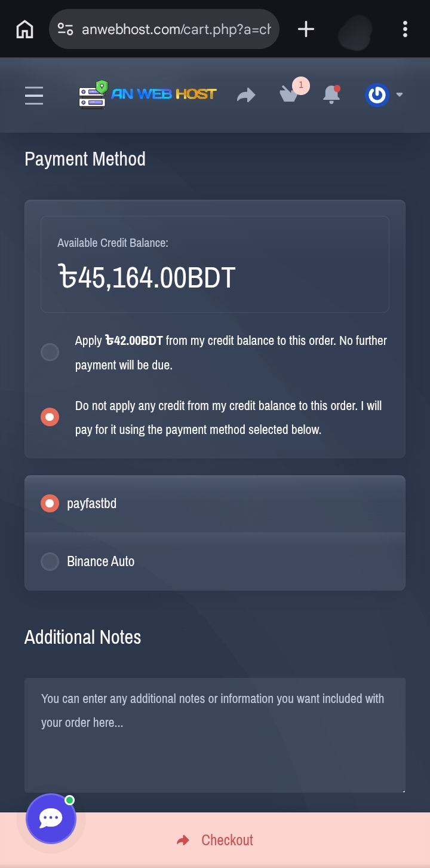The image size is (430, 868).
Task: Open the hamburger navigation menu
Action: [x=34, y=96]
